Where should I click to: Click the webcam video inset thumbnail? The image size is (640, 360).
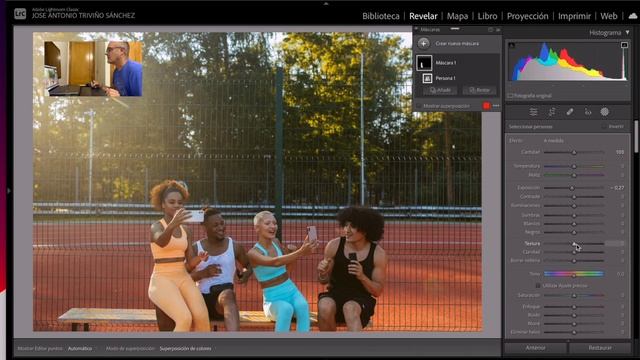point(93,68)
